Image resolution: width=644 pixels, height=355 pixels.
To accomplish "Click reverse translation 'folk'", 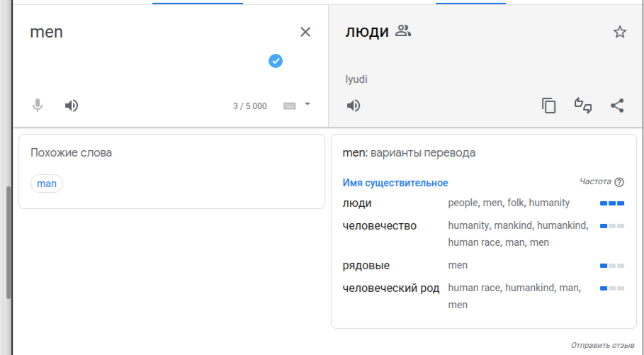I will coord(516,203).
